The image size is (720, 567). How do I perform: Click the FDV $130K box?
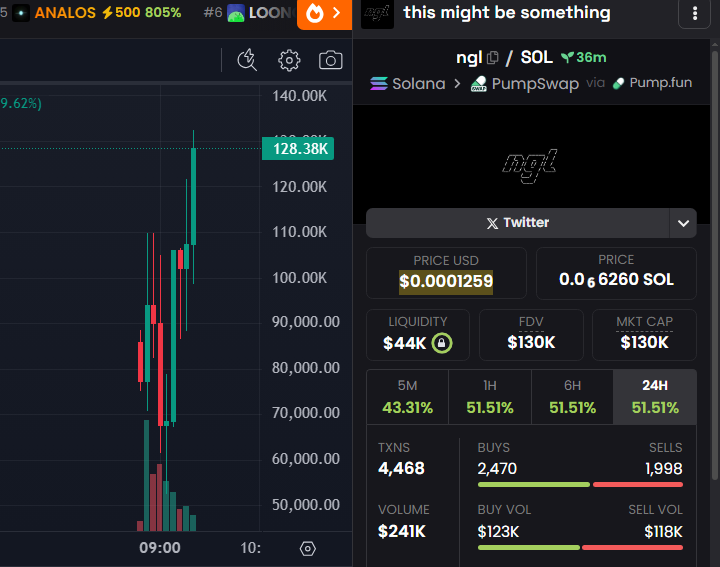coord(531,335)
